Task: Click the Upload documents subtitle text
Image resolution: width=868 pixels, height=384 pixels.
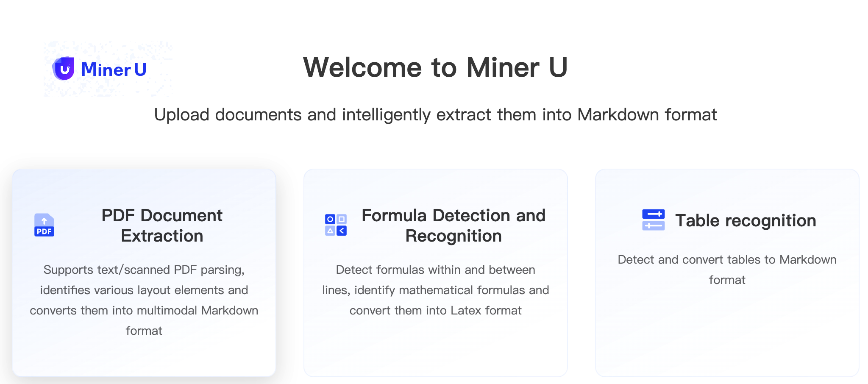Action: point(435,115)
